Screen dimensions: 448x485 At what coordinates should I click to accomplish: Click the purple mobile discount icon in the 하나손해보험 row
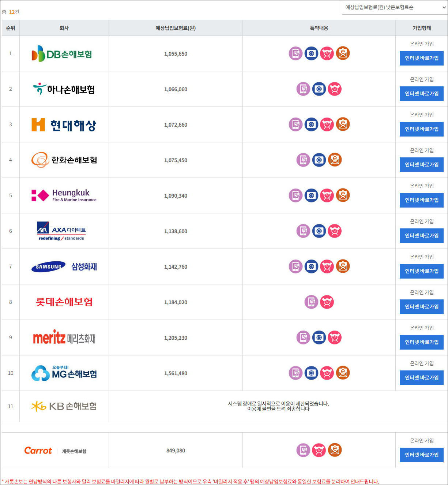pos(304,89)
